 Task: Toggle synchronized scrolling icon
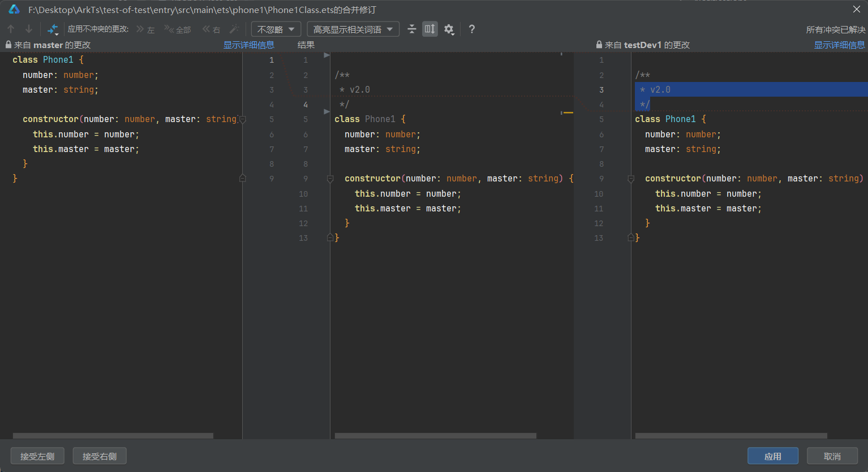coord(430,29)
